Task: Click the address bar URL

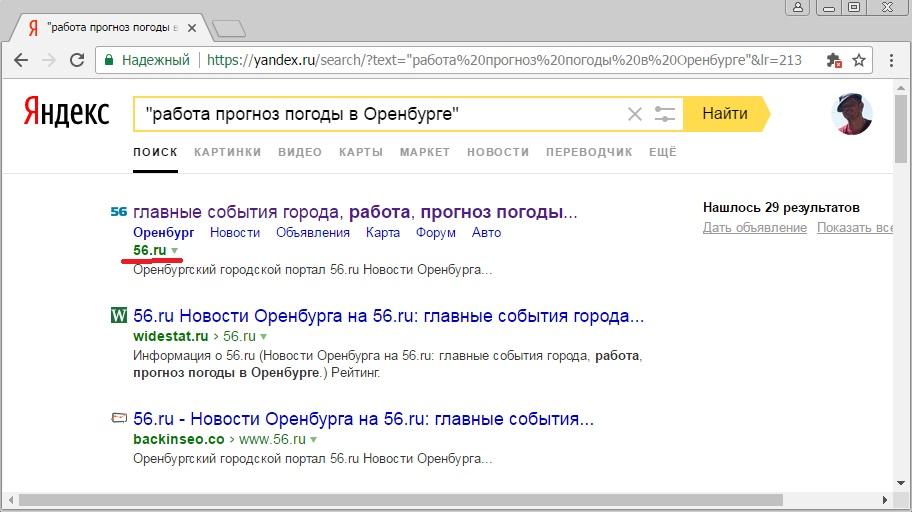Action: pos(504,60)
